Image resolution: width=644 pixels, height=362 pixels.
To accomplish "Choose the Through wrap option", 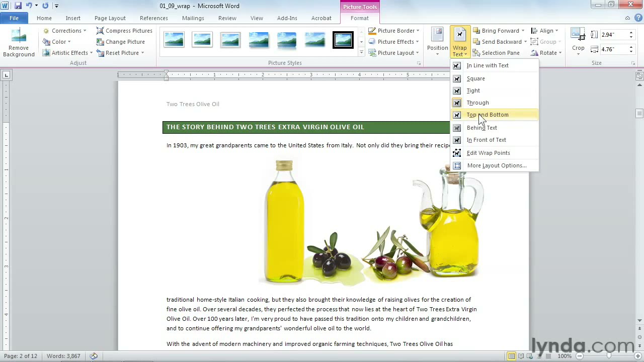I will click(x=494, y=103).
